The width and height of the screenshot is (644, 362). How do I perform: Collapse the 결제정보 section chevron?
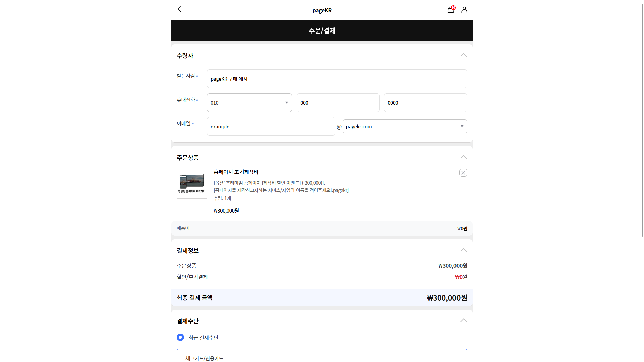click(463, 250)
